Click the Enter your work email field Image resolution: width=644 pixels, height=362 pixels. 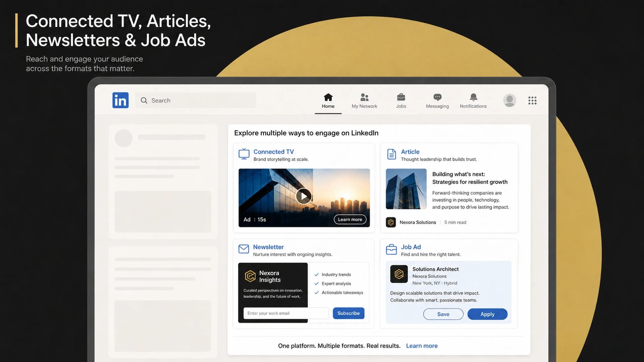click(x=286, y=313)
